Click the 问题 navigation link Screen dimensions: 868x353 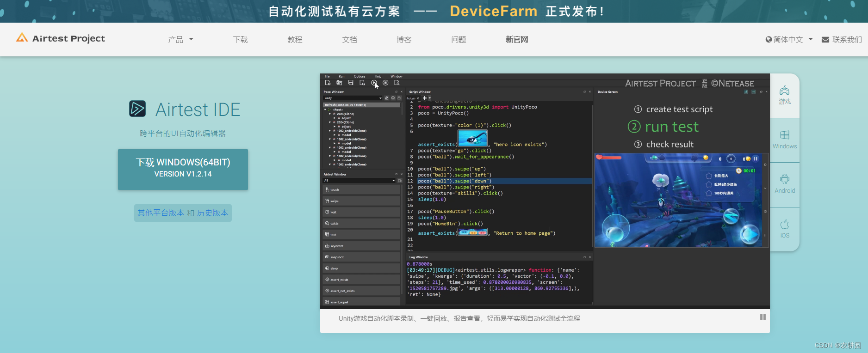459,39
